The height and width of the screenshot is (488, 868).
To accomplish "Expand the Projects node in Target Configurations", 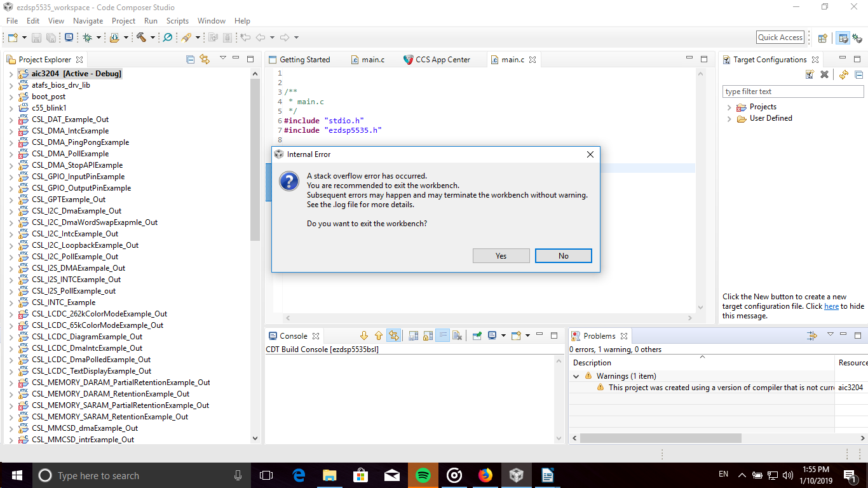I will click(729, 107).
